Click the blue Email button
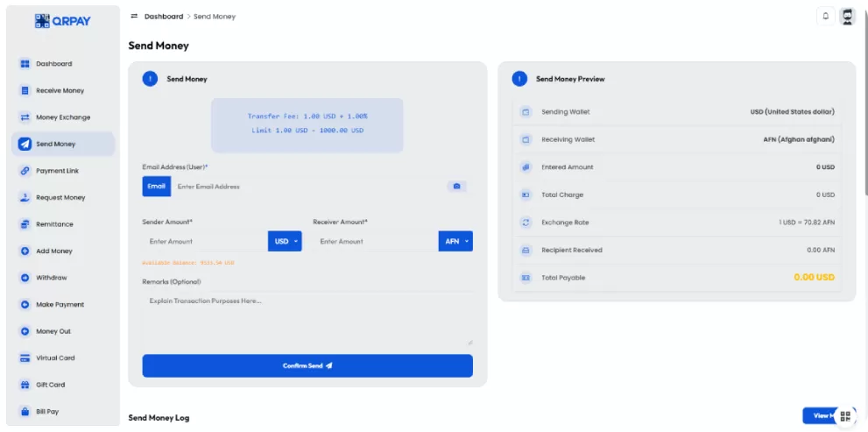 tap(156, 187)
